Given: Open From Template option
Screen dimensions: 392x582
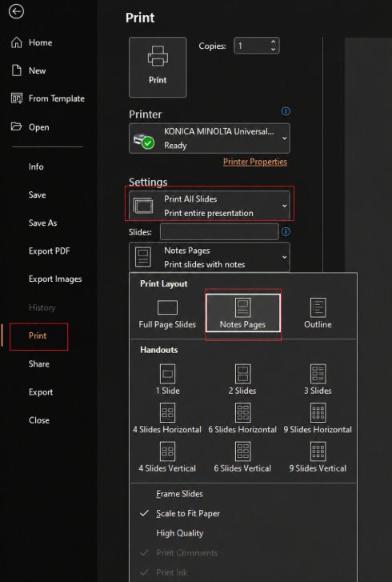Looking at the screenshot, I should pos(48,98).
